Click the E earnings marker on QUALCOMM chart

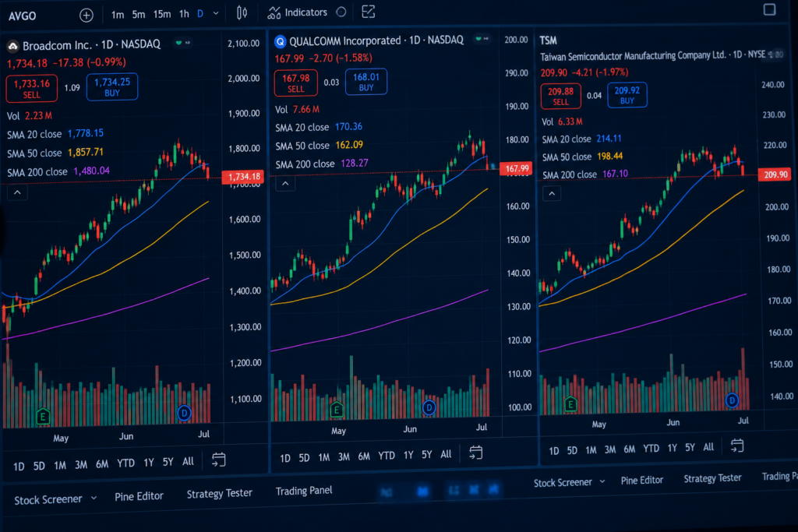(x=337, y=410)
